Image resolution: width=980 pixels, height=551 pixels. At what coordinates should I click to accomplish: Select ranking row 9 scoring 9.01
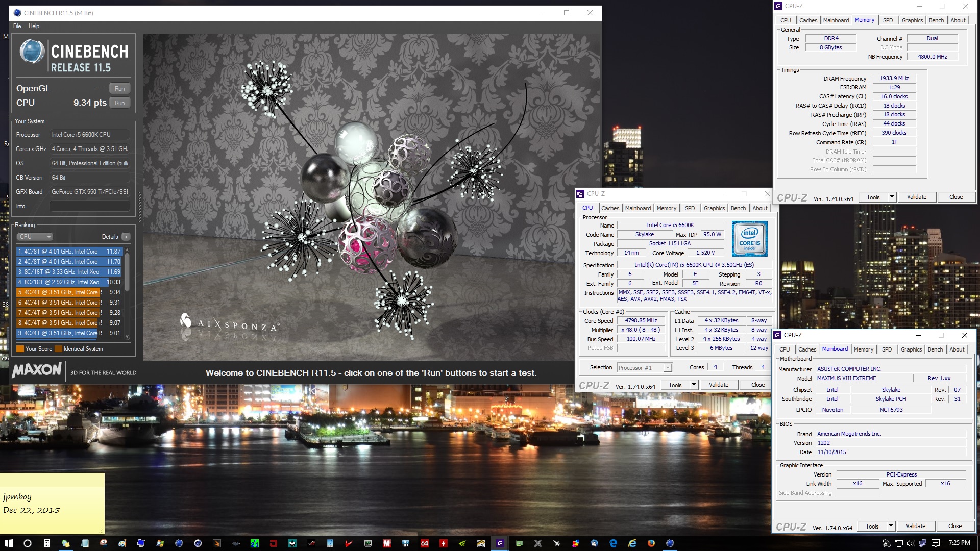69,333
